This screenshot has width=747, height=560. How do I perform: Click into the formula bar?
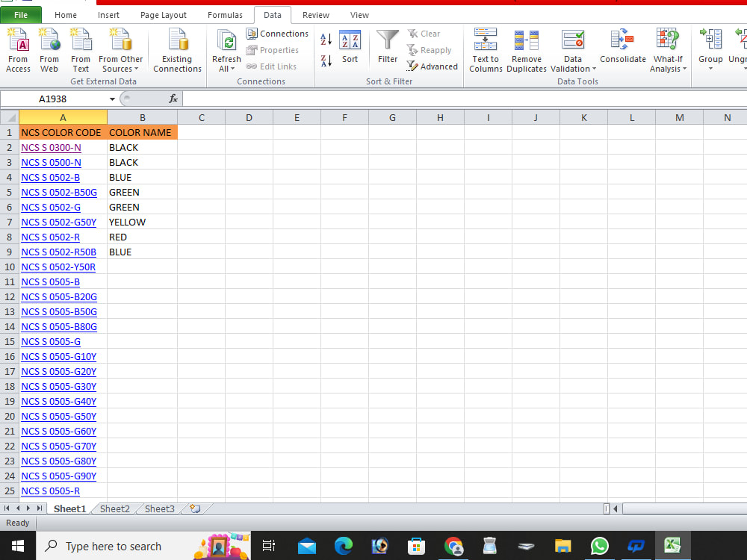click(464, 99)
